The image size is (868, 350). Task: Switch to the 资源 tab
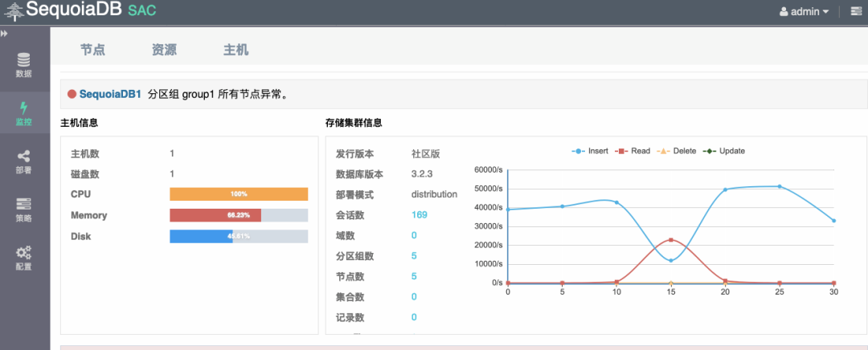pos(164,51)
